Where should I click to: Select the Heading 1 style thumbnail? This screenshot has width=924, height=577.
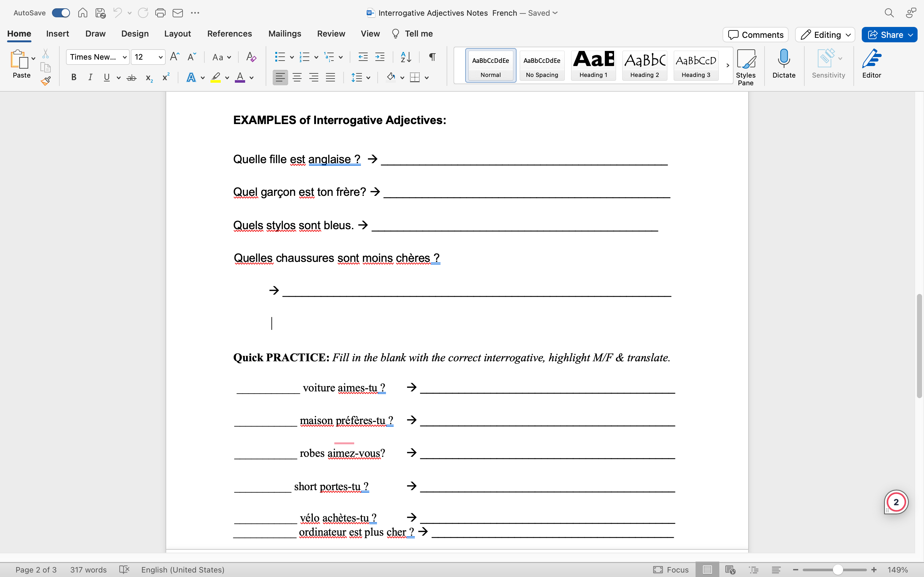[593, 65]
